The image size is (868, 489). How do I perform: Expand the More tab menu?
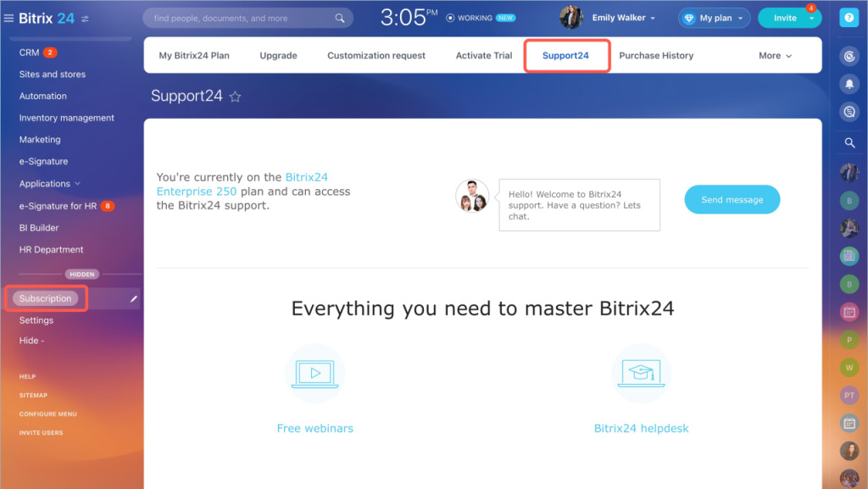click(x=775, y=55)
